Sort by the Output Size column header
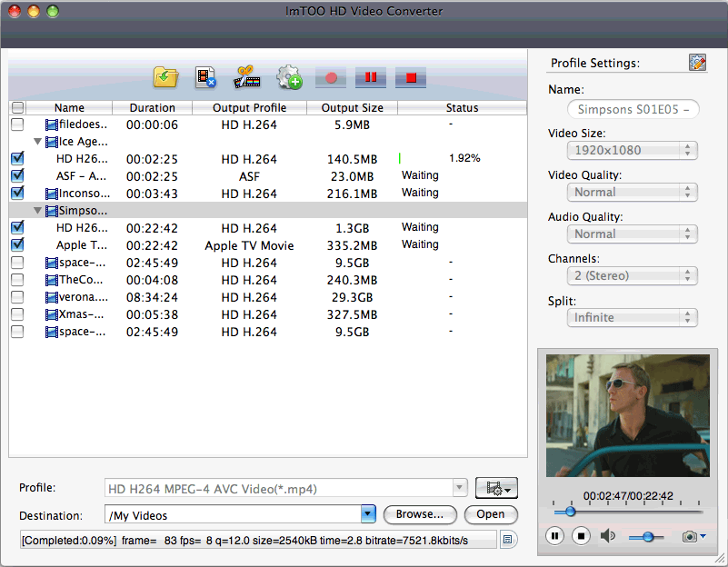This screenshot has height=567, width=728. point(352,107)
